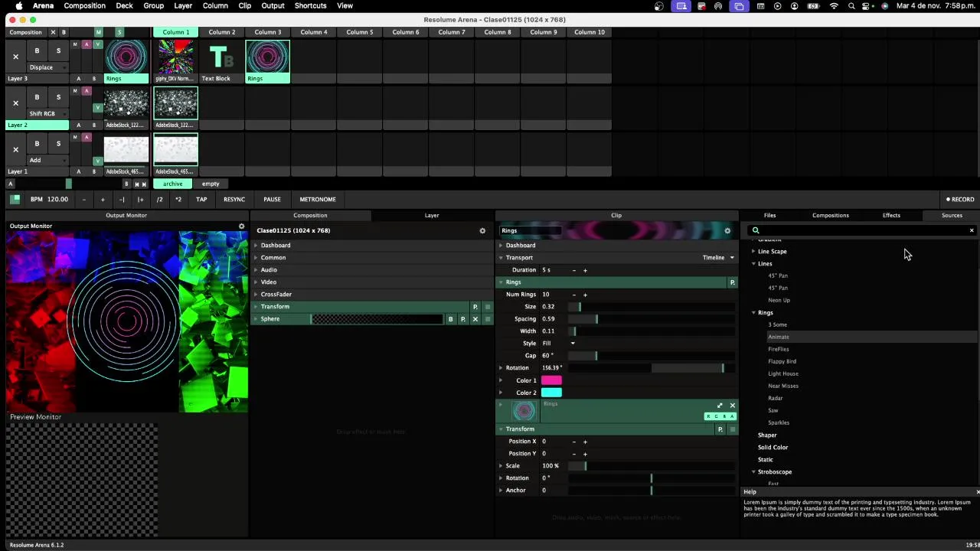Viewport: 980px width, 551px height.
Task: Click the RECORD button
Action: [x=960, y=200]
